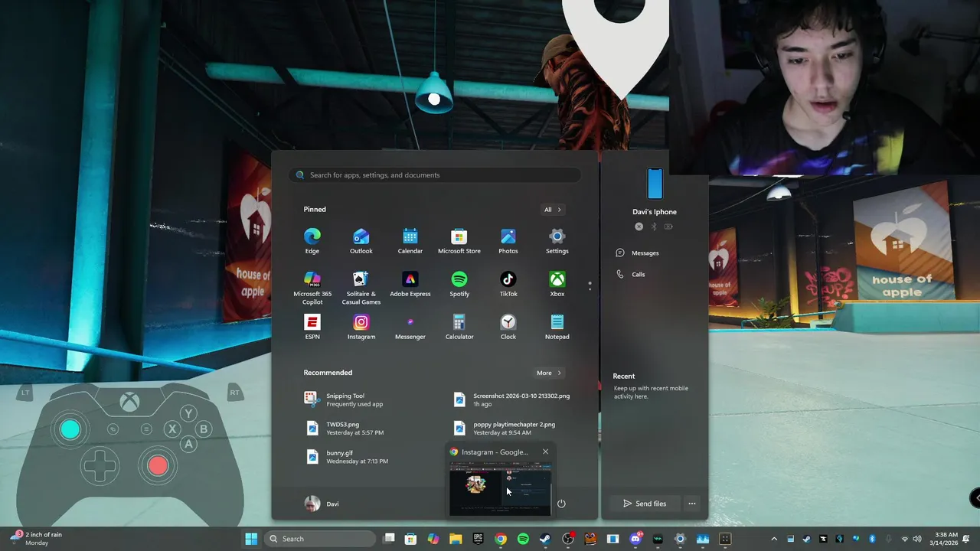Open Settings from the pinned apps
Image resolution: width=980 pixels, height=551 pixels.
click(557, 241)
